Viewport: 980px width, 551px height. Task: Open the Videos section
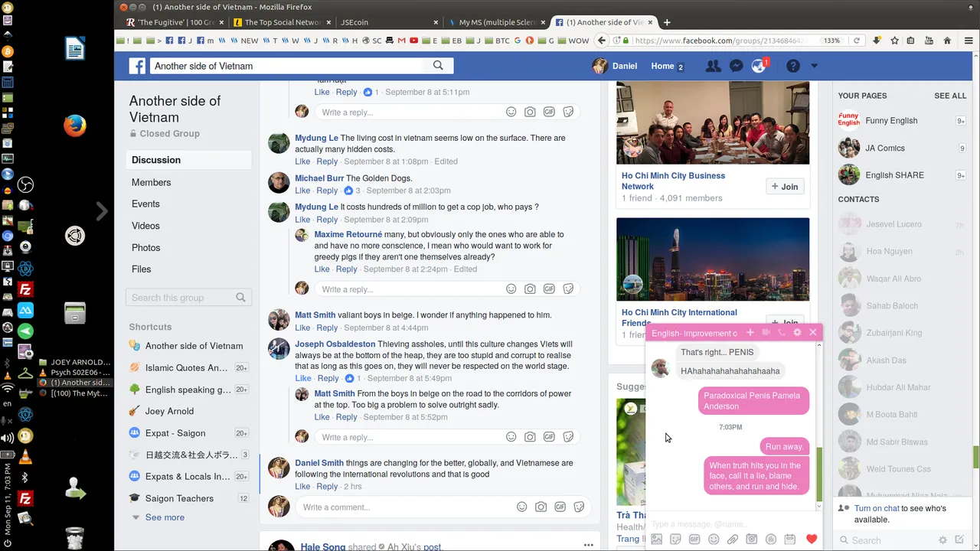[145, 226]
